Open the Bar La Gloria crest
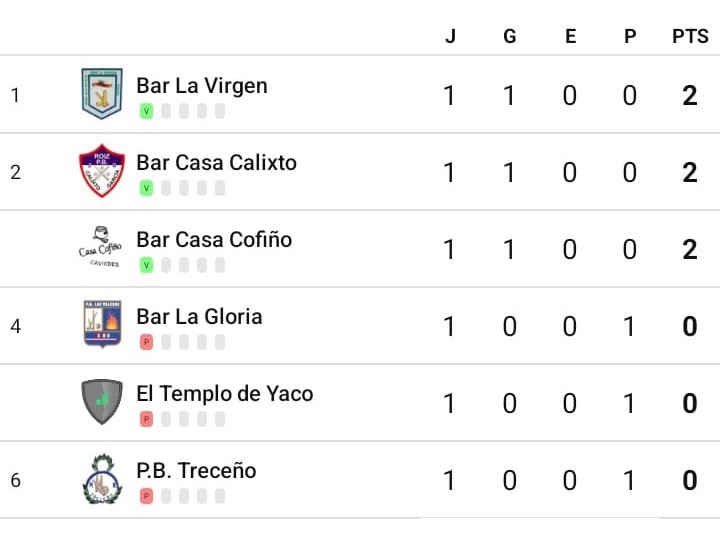The width and height of the screenshot is (720, 542). point(102,324)
